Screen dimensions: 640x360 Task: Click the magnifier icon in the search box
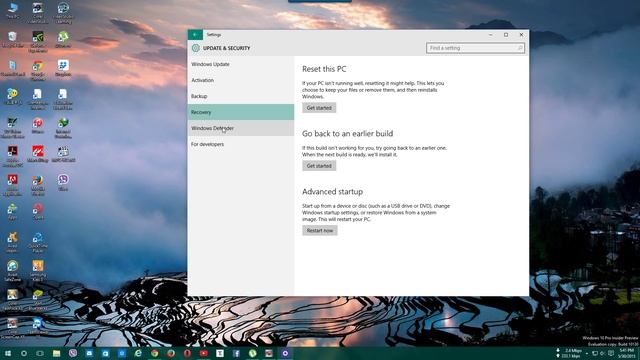click(520, 48)
